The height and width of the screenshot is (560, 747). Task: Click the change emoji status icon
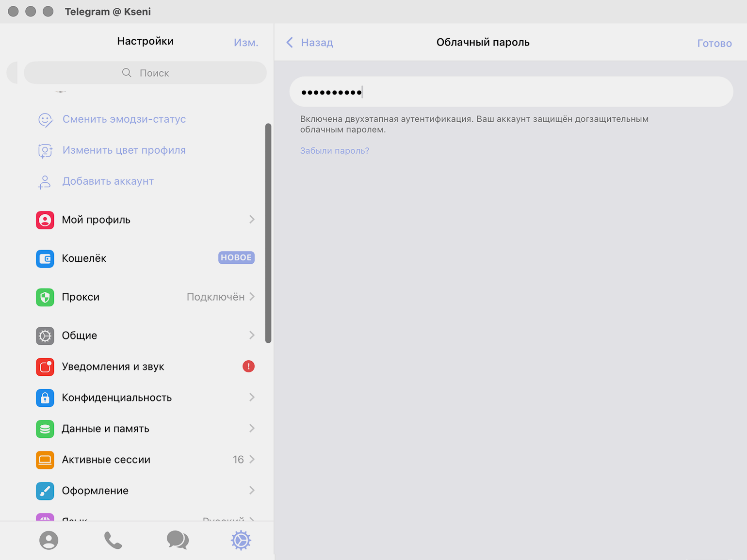click(45, 120)
